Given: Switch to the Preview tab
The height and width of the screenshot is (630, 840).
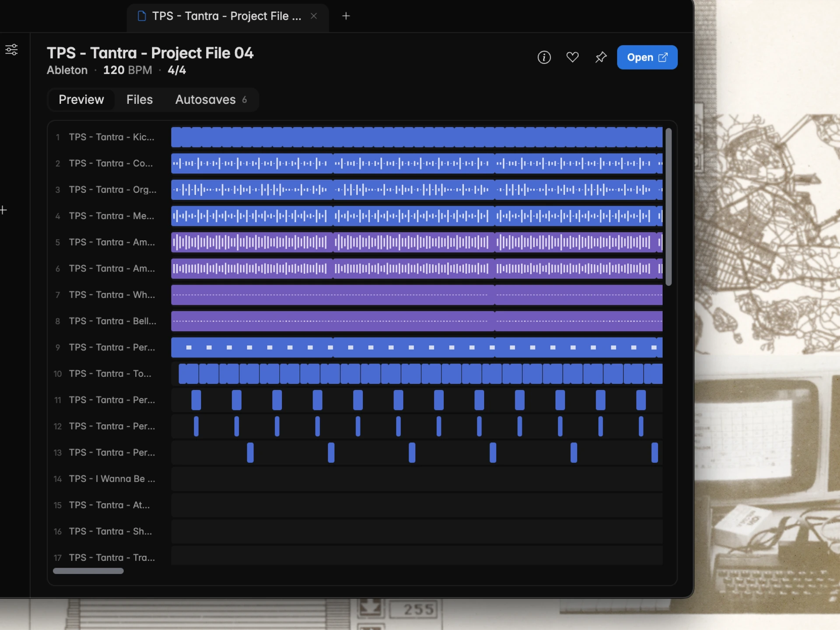Looking at the screenshot, I should point(81,100).
